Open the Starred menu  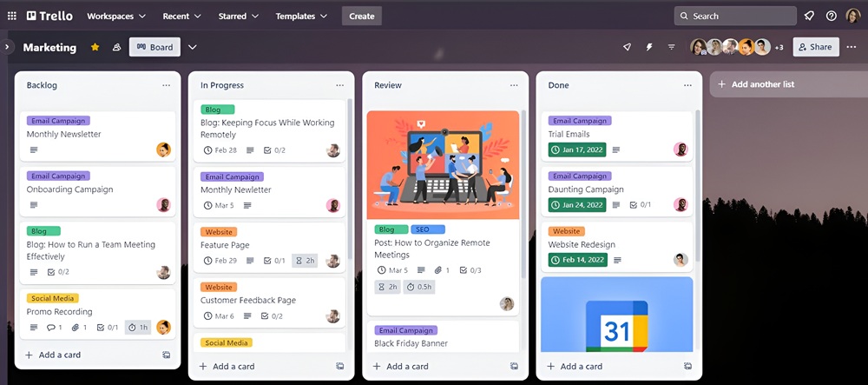click(x=239, y=16)
